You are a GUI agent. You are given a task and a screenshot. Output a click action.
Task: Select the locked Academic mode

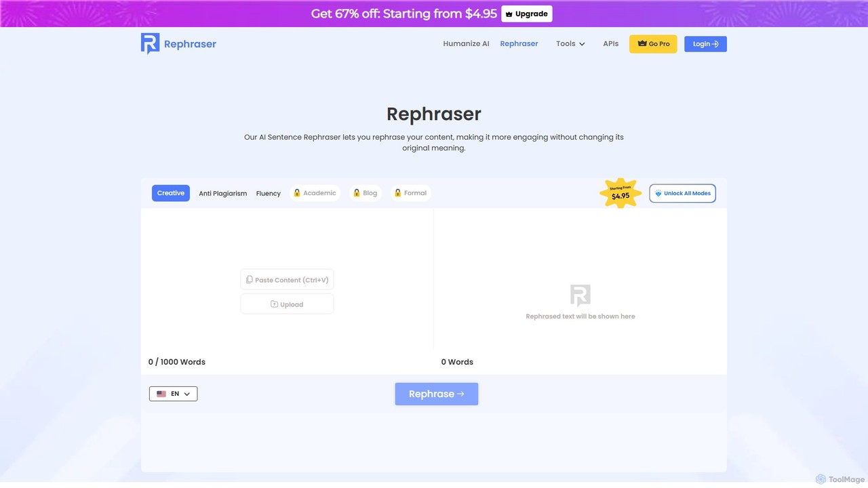pos(315,193)
